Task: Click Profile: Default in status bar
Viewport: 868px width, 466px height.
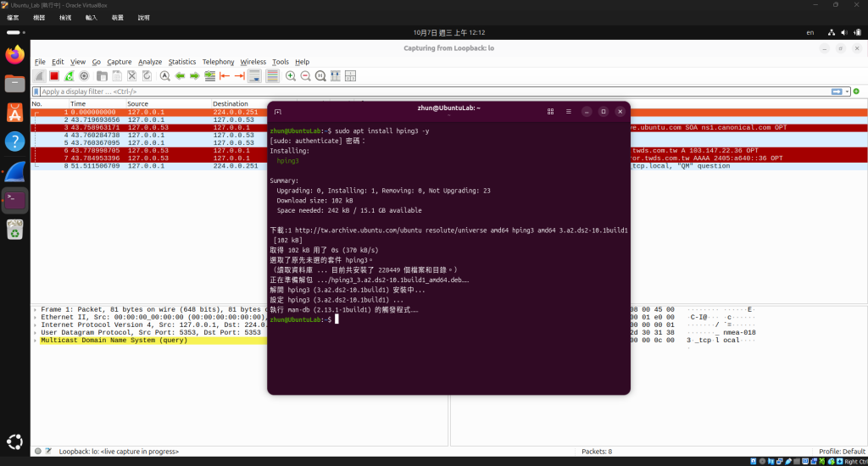Action: 842,452
